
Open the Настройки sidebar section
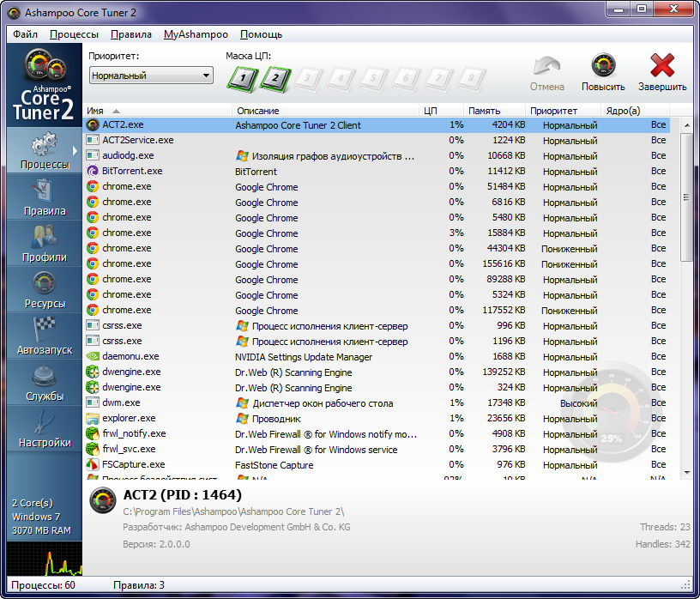coord(45,429)
